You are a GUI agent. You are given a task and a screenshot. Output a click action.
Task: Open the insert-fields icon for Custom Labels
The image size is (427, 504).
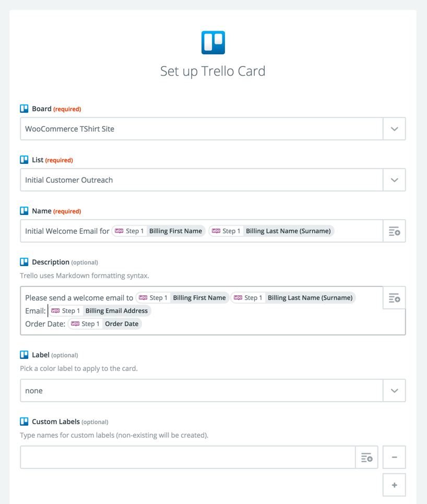pyautogui.click(x=366, y=457)
